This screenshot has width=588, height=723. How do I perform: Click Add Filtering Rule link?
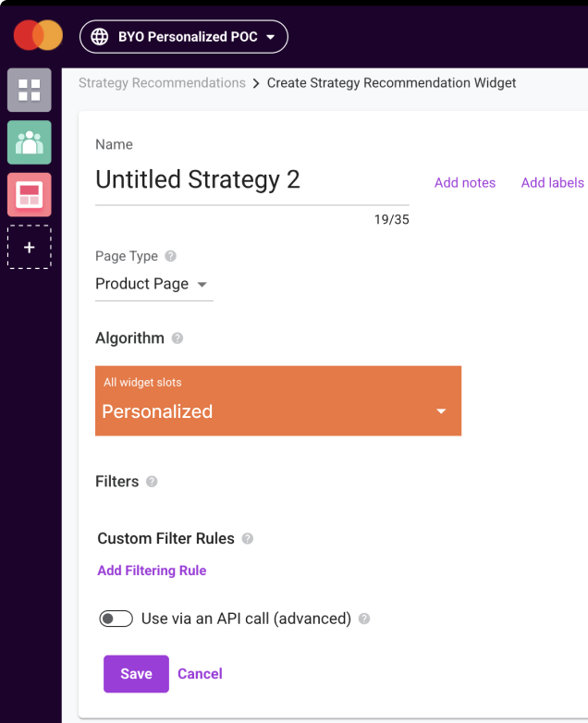tap(152, 570)
